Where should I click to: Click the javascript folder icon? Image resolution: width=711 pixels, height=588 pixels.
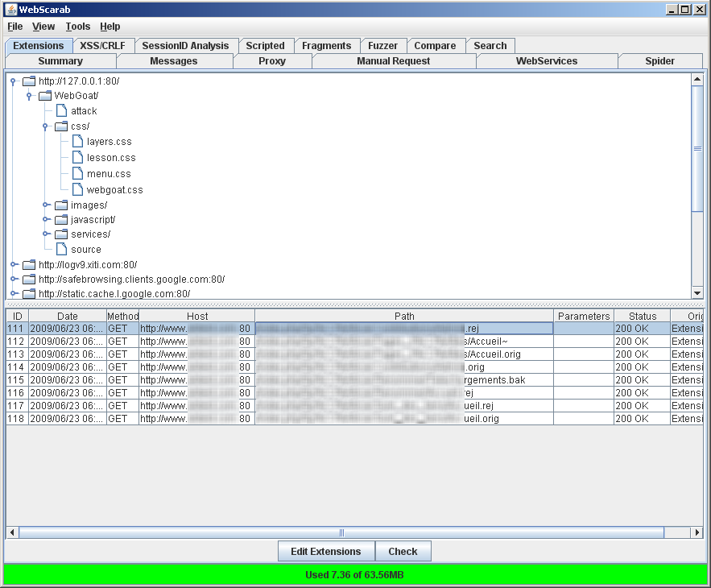(x=61, y=219)
